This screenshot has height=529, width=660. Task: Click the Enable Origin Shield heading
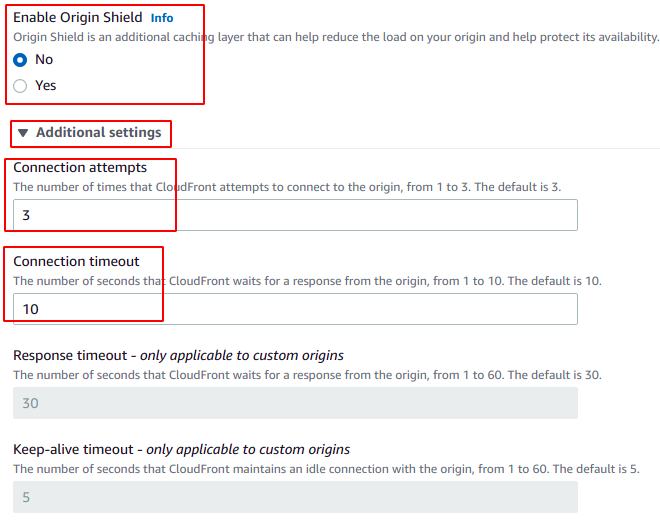[x=78, y=18]
